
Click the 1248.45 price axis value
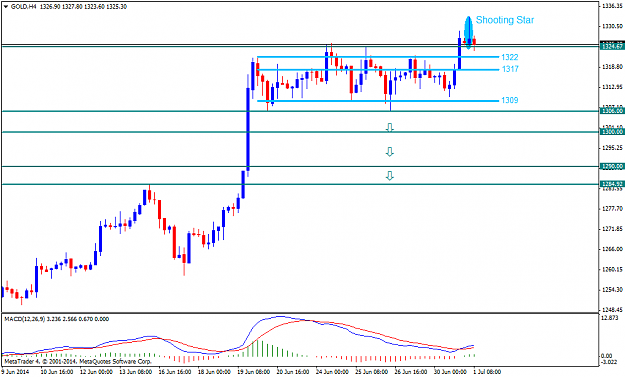[613, 310]
